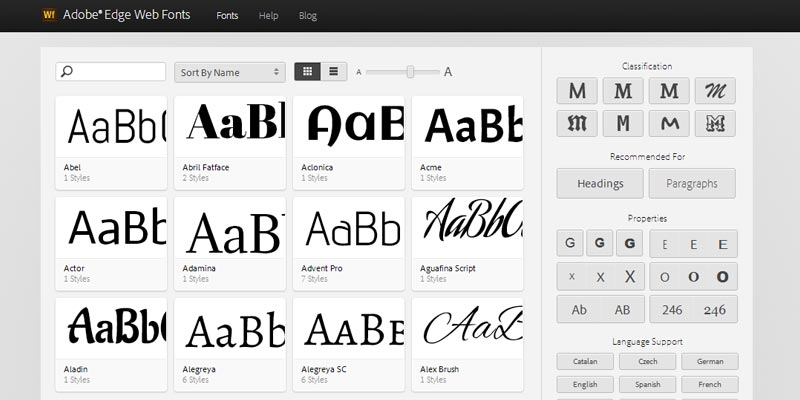Filter fonts by Czech language support
The height and width of the screenshot is (400, 800).
click(x=647, y=361)
